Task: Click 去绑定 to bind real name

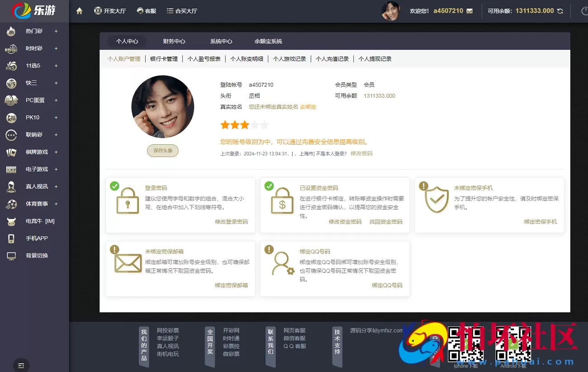Action: [x=308, y=107]
